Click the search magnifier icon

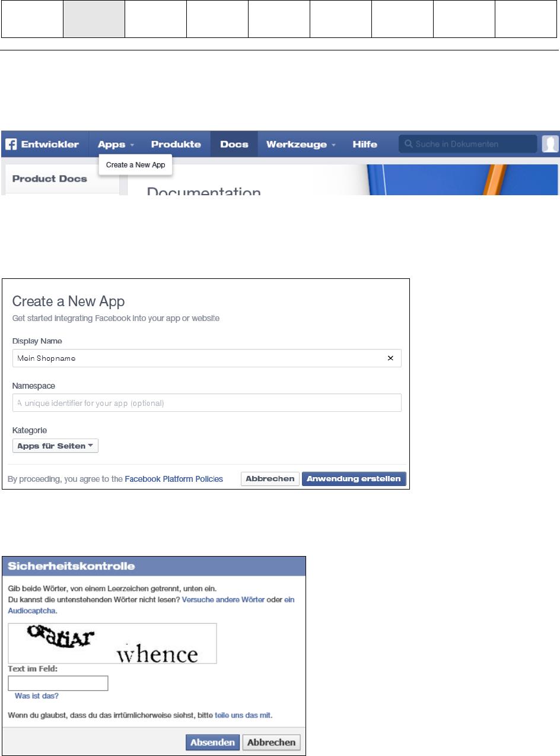[x=409, y=144]
